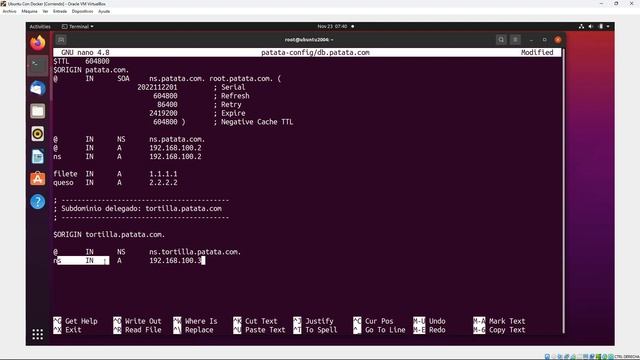640x360 pixels.
Task: Open the Ayuda menu in VirtualBox
Action: [104, 11]
